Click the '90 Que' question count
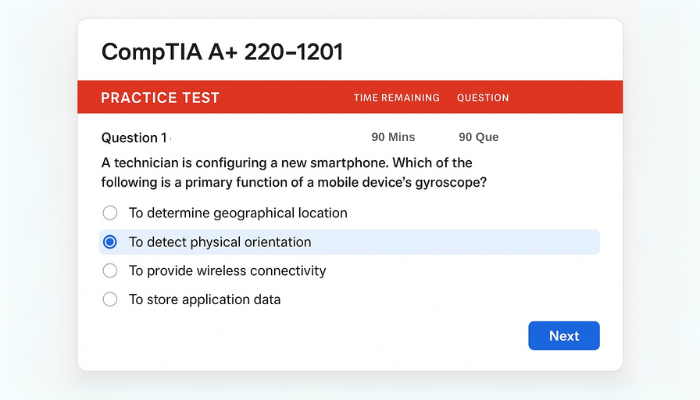The width and height of the screenshot is (700, 400). pyautogui.click(x=479, y=137)
